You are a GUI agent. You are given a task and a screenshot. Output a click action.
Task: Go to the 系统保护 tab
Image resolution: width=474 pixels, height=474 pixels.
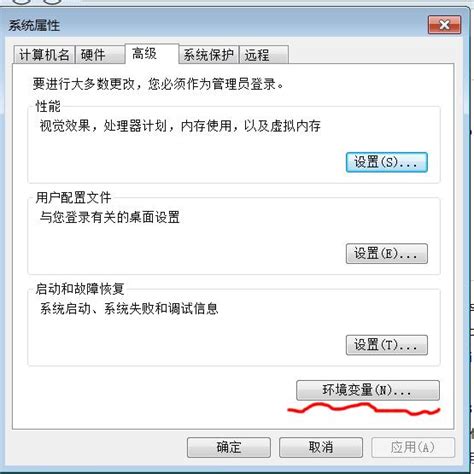pos(209,55)
